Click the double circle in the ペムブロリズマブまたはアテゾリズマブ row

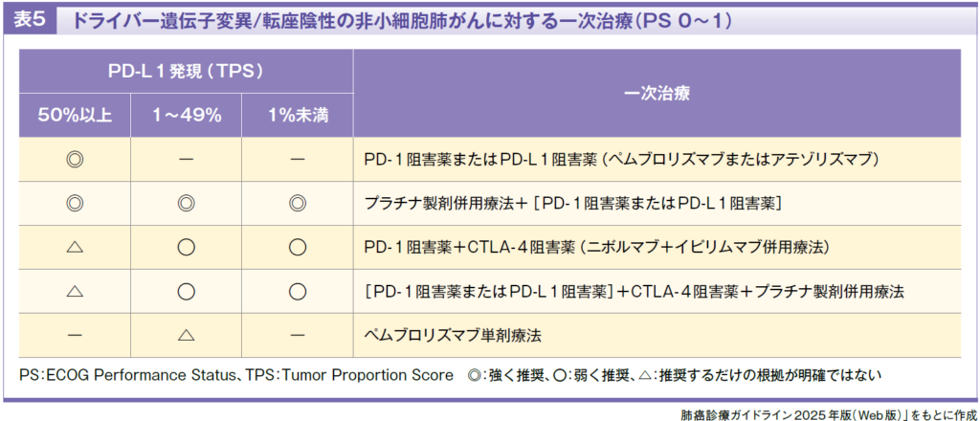point(75,159)
